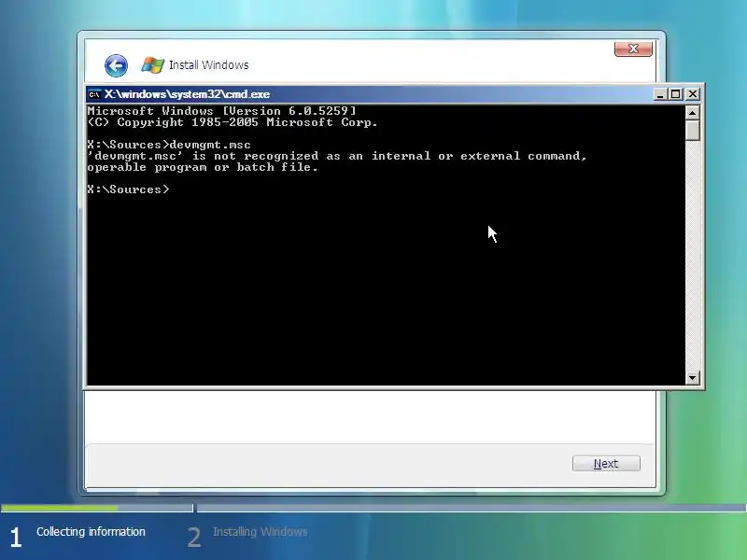Click the green setup progress bar
The image size is (747, 560).
click(60, 508)
